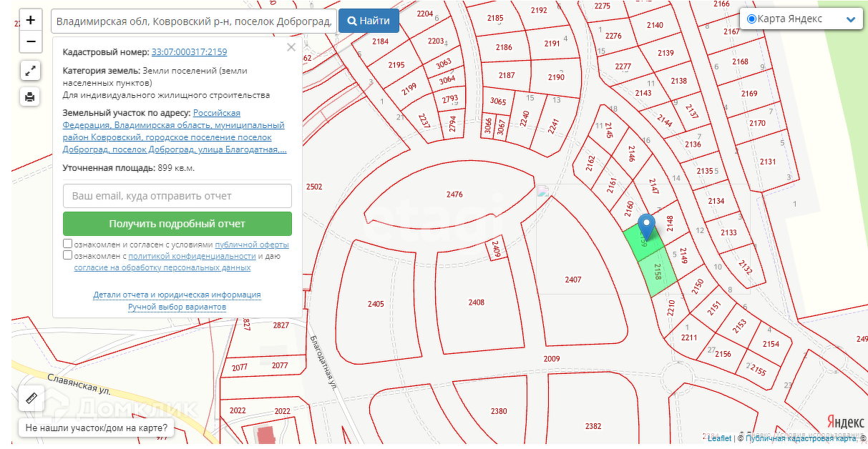Open cadastral number 33:07:000317:2159 link
This screenshot has height=449, width=868.
click(189, 52)
